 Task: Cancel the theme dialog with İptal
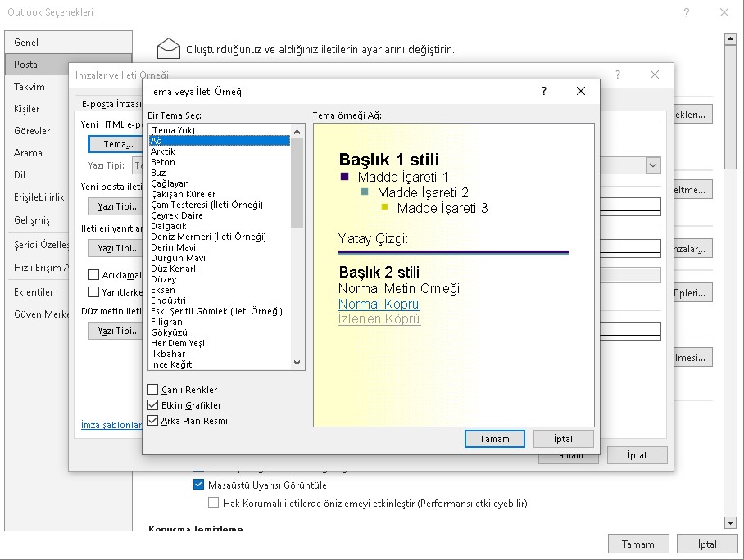(x=563, y=439)
